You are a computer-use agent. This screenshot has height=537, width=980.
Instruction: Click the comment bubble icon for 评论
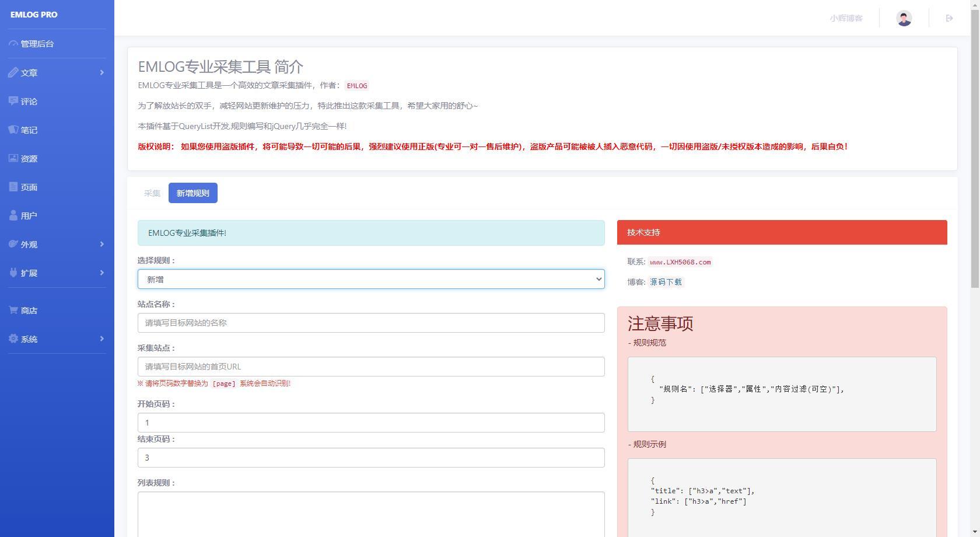point(13,101)
